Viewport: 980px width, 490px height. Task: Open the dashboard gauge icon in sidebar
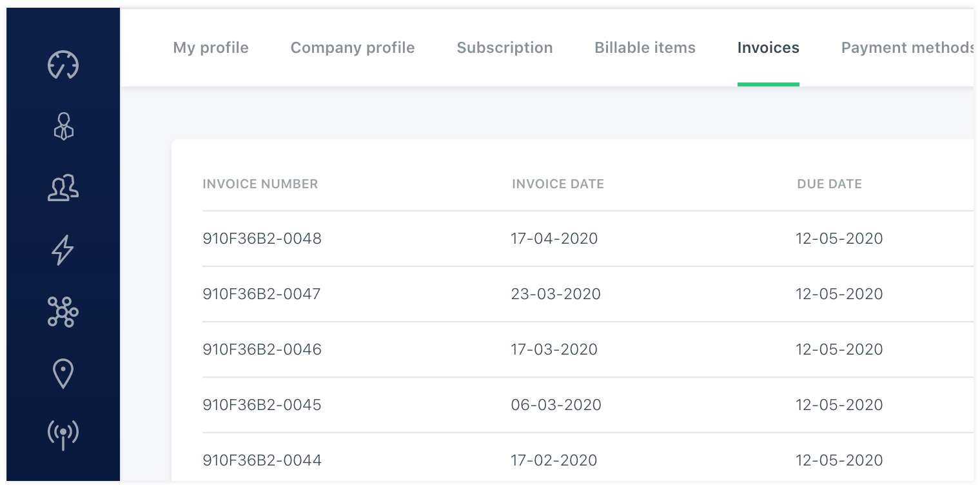click(63, 64)
